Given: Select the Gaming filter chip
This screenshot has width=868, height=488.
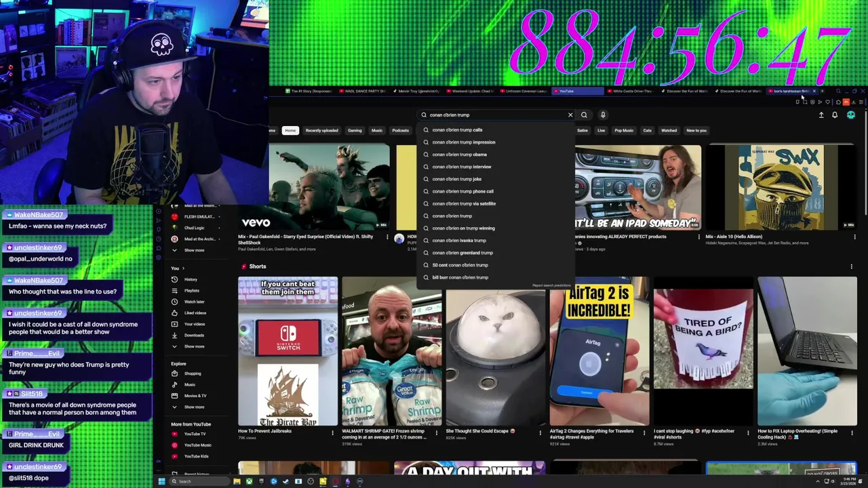Looking at the screenshot, I should [x=355, y=130].
